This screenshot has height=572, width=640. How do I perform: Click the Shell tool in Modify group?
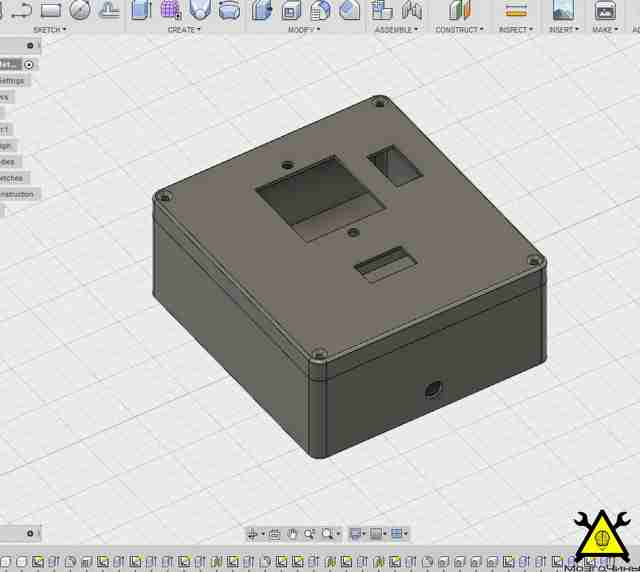pos(291,11)
